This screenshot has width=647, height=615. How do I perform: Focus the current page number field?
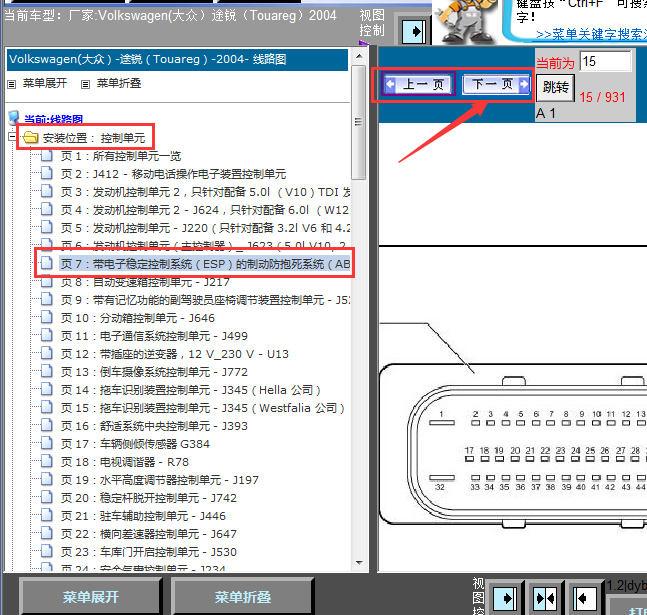[605, 62]
